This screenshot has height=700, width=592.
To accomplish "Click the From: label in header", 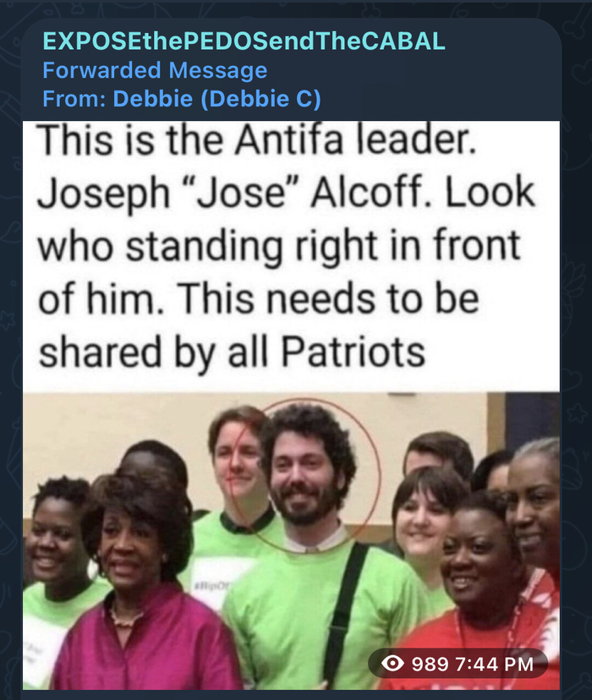I will tap(74, 98).
